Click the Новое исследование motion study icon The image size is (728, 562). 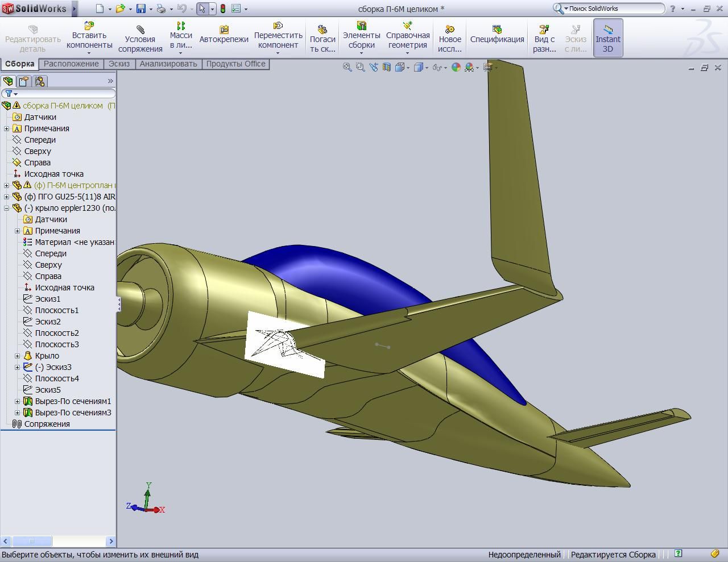tap(449, 38)
